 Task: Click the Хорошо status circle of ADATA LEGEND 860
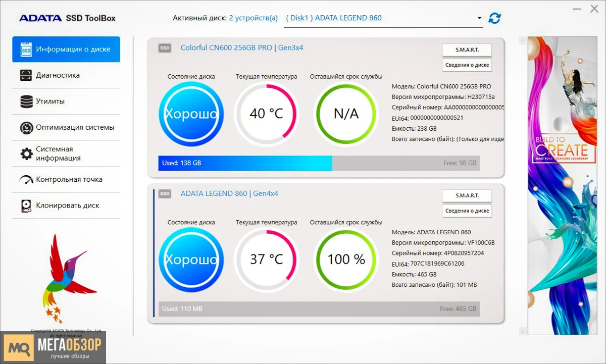click(x=191, y=259)
